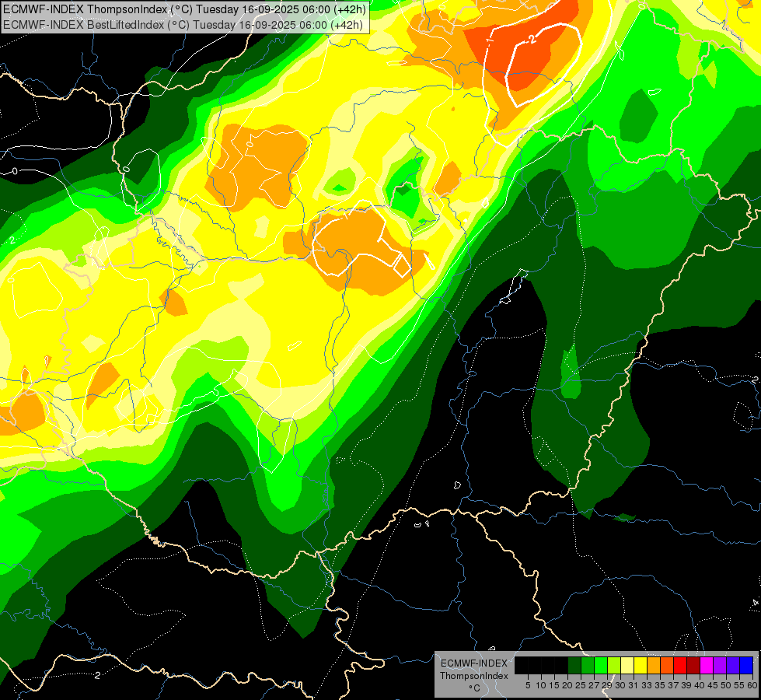761x700 pixels.
Task: Click legend tick value 15
Action: tap(554, 685)
